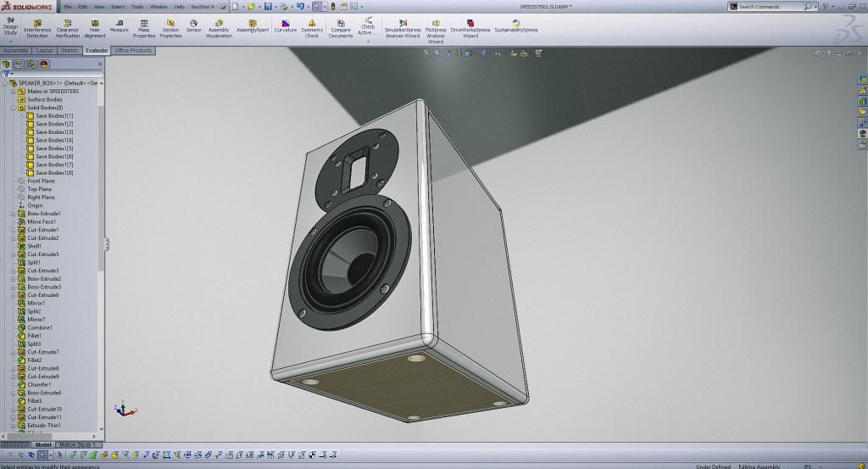Expand the Cut-Extrude5 feature
This screenshot has width=868, height=469.
point(14,254)
